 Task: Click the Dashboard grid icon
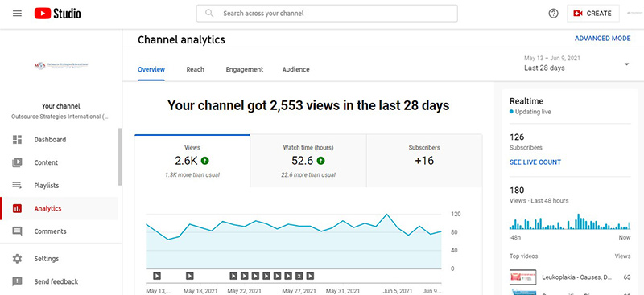tap(17, 140)
